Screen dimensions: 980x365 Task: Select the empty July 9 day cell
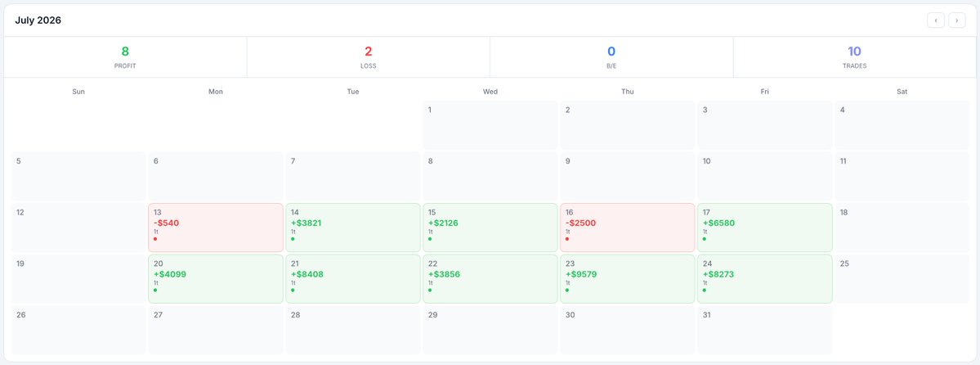[628, 177]
